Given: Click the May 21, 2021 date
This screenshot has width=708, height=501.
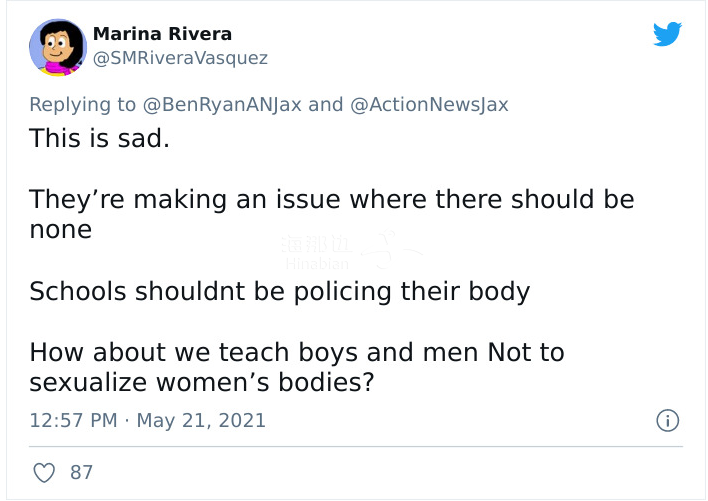Looking at the screenshot, I should (201, 421).
